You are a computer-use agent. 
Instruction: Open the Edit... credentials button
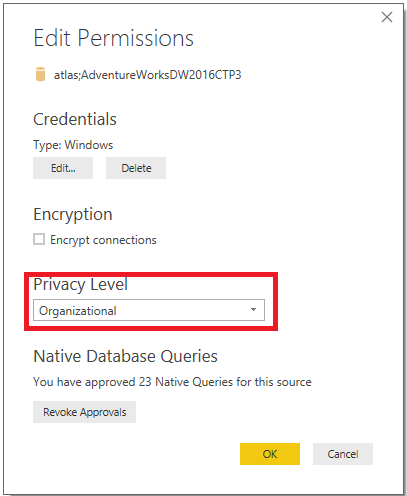[x=63, y=168]
